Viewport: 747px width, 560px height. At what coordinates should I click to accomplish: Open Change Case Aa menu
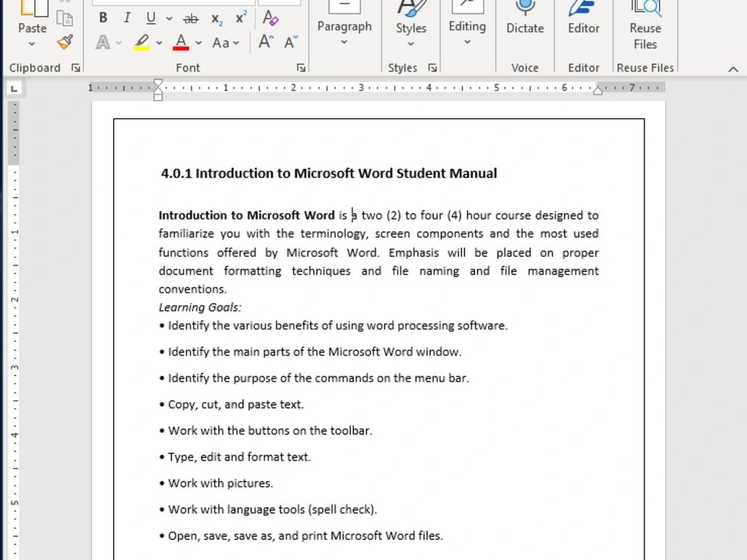pyautogui.click(x=226, y=43)
